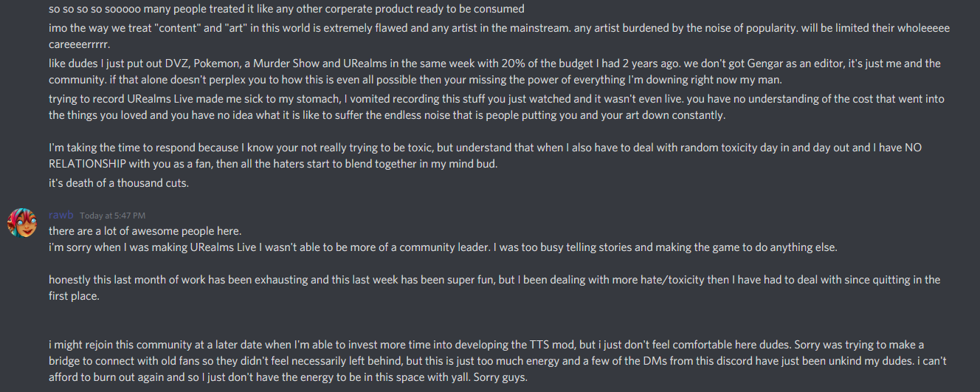Screen dimensions: 980x392
Task: Click the rawb username above the message
Action: (61, 216)
